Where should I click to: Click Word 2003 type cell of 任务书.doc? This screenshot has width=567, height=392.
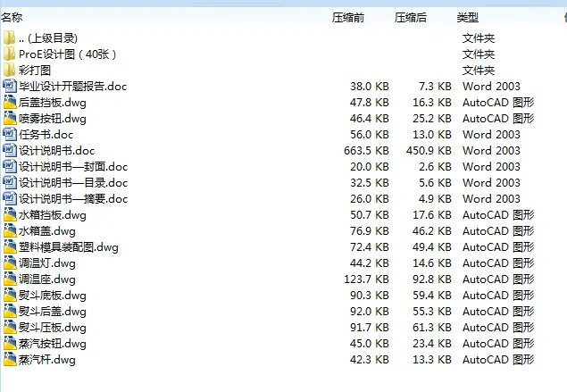(491, 135)
